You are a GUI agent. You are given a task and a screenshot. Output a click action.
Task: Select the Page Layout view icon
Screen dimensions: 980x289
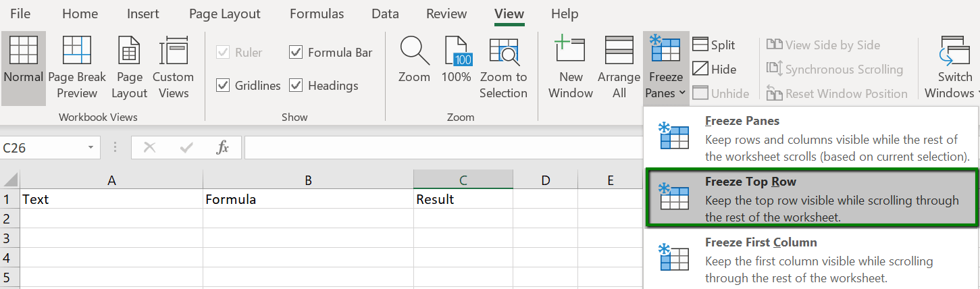129,68
